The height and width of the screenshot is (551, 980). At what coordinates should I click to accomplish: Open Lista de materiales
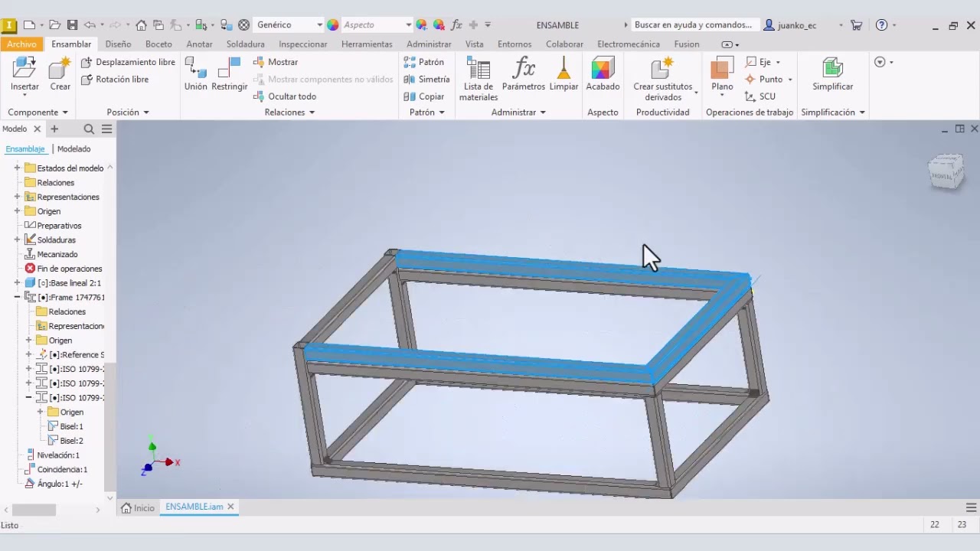(x=479, y=79)
